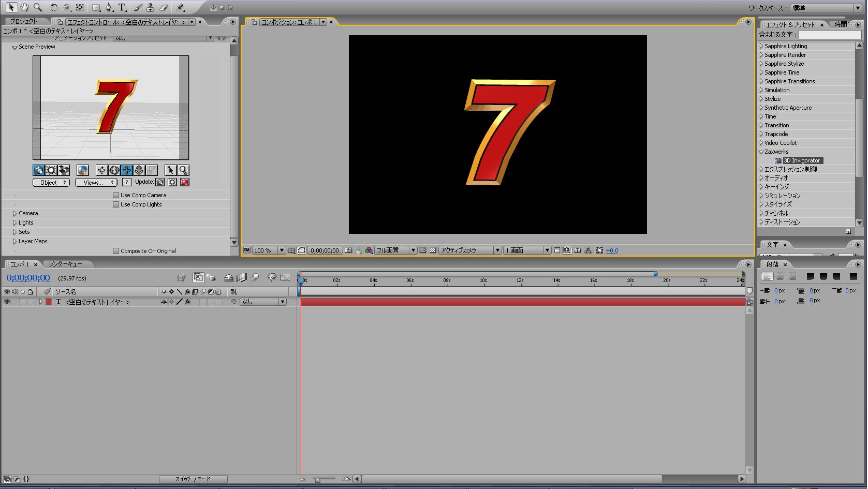Select the 3D Invigorator effect preset
868x489 pixels.
point(801,160)
